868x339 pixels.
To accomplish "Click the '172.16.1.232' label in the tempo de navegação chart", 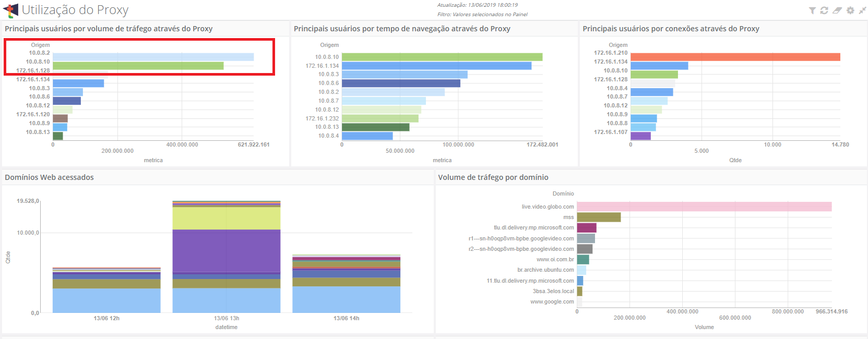I will tap(322, 118).
